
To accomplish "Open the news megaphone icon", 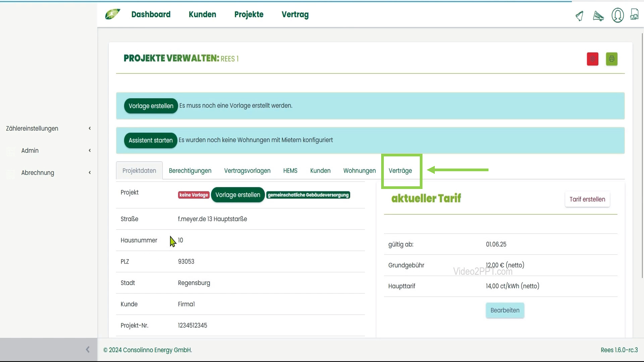I will 598,16.
